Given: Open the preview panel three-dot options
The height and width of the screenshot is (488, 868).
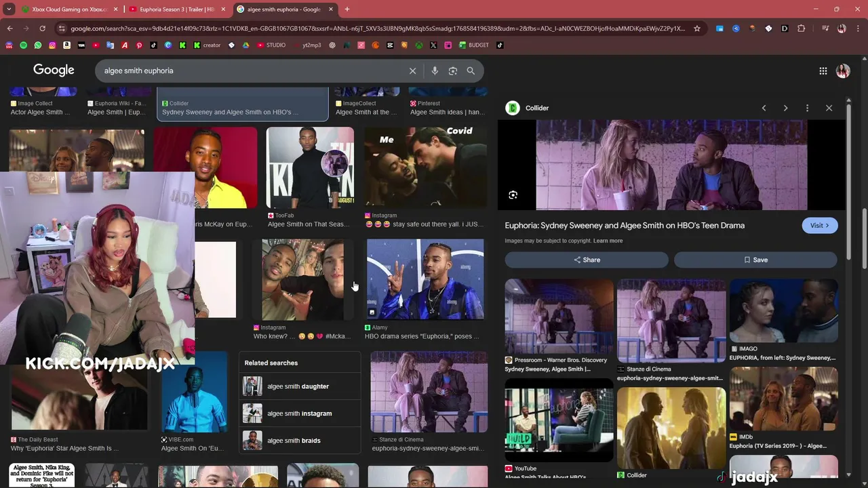Looking at the screenshot, I should (x=807, y=108).
